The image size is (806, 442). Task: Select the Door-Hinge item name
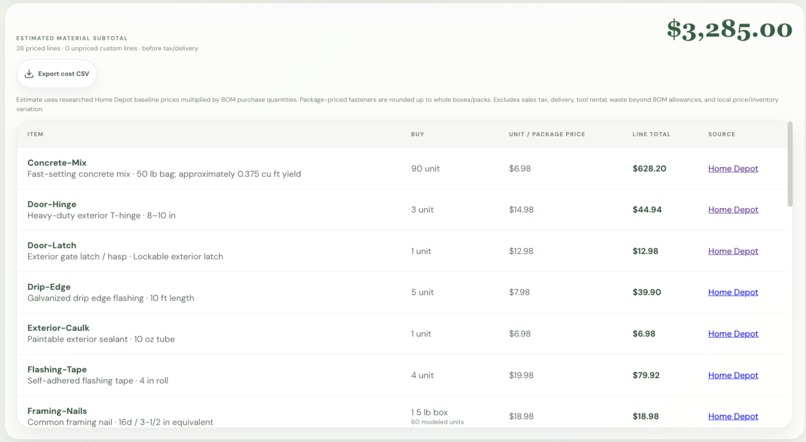52,205
